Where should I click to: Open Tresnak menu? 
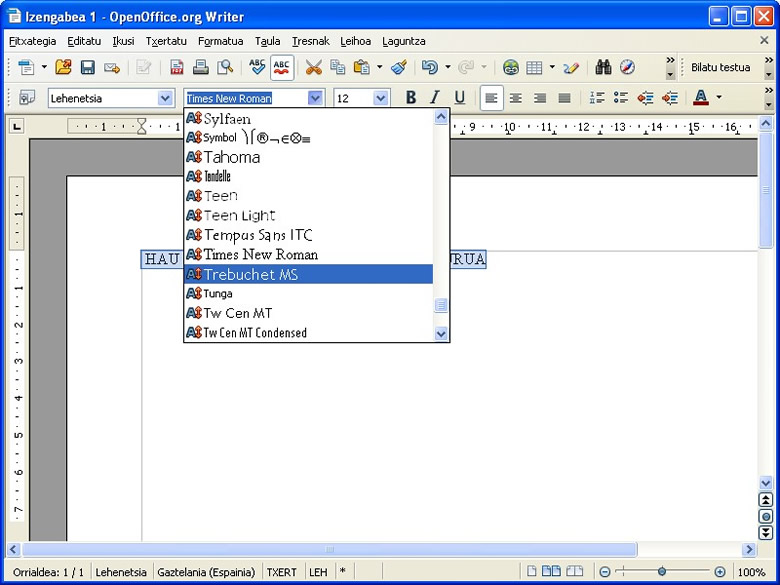[x=311, y=41]
